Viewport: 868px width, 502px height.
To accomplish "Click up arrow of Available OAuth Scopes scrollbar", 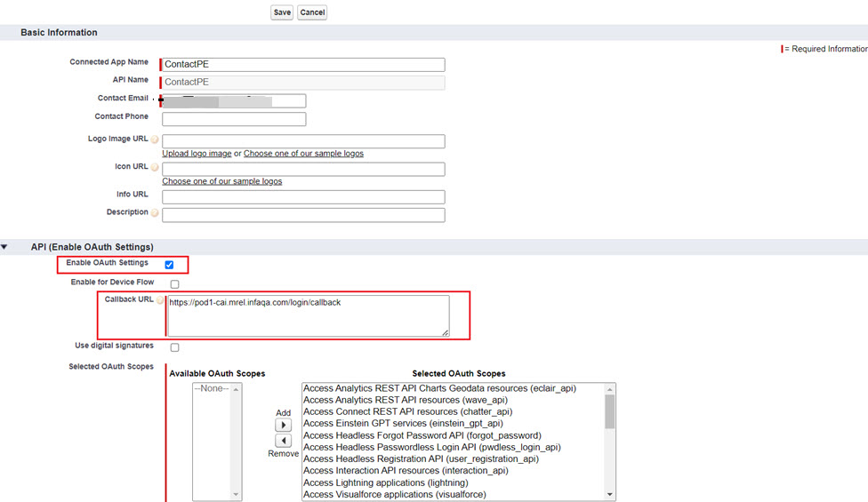I will coord(236,389).
